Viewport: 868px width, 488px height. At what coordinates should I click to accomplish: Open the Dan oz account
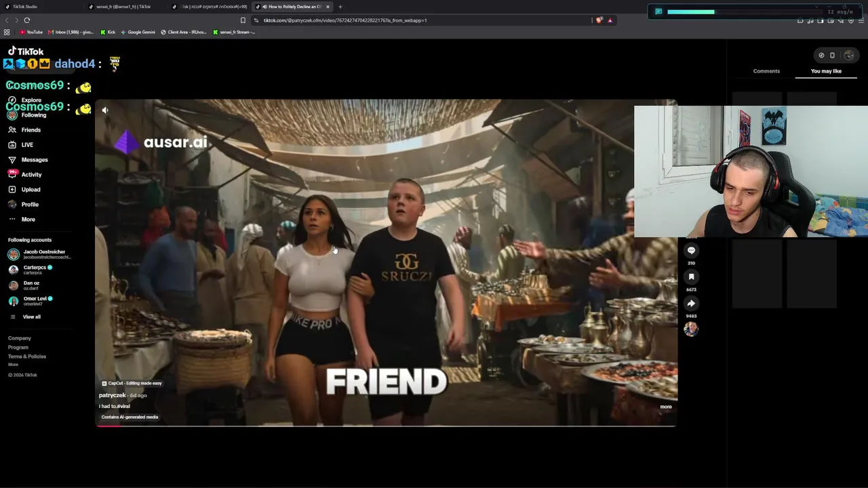[x=24, y=285]
